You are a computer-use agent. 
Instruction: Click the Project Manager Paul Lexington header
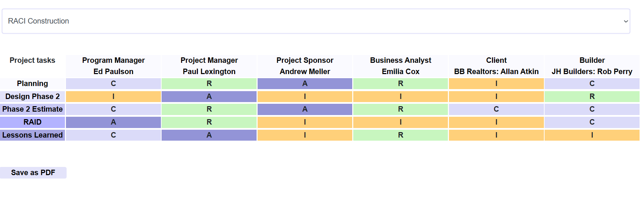pos(209,66)
